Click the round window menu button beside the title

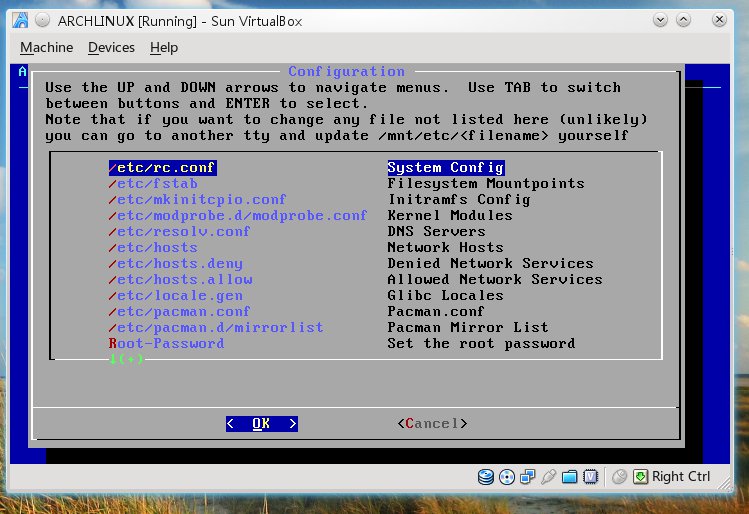[43, 20]
